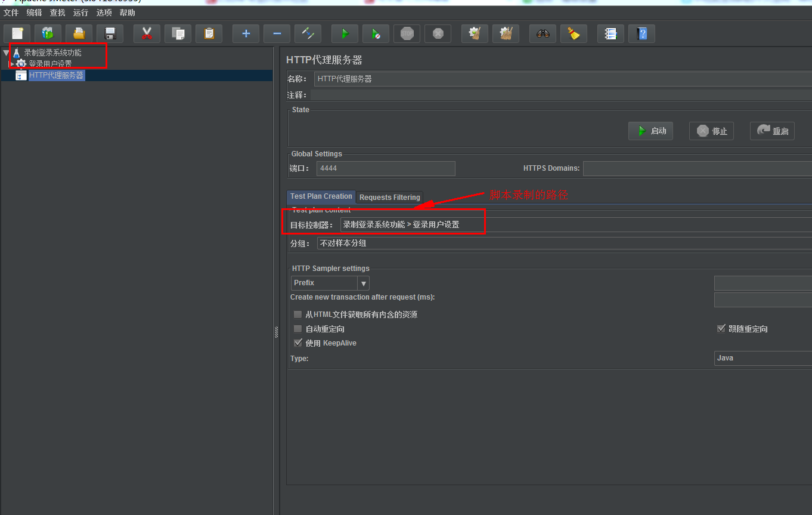Click the 停止 proxy button
The width and height of the screenshot is (812, 515).
712,131
